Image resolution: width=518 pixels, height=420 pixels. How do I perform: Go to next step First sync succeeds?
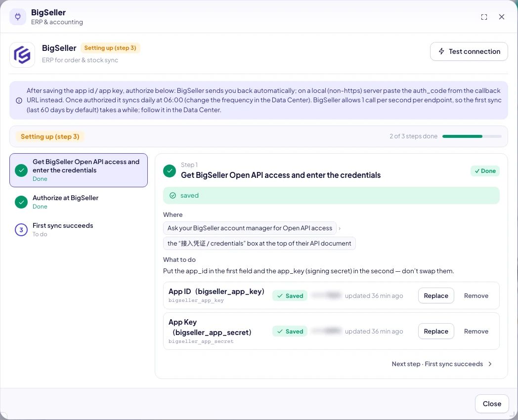point(442,364)
